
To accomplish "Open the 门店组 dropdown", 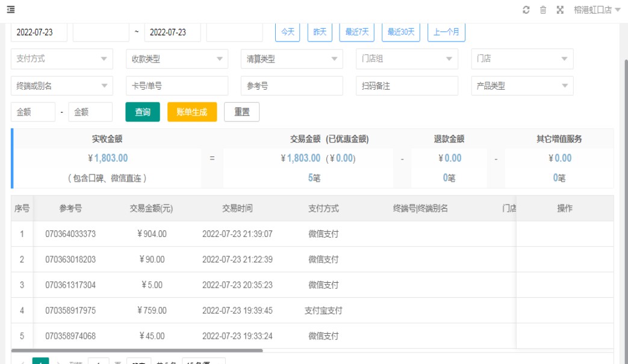I will (x=406, y=59).
